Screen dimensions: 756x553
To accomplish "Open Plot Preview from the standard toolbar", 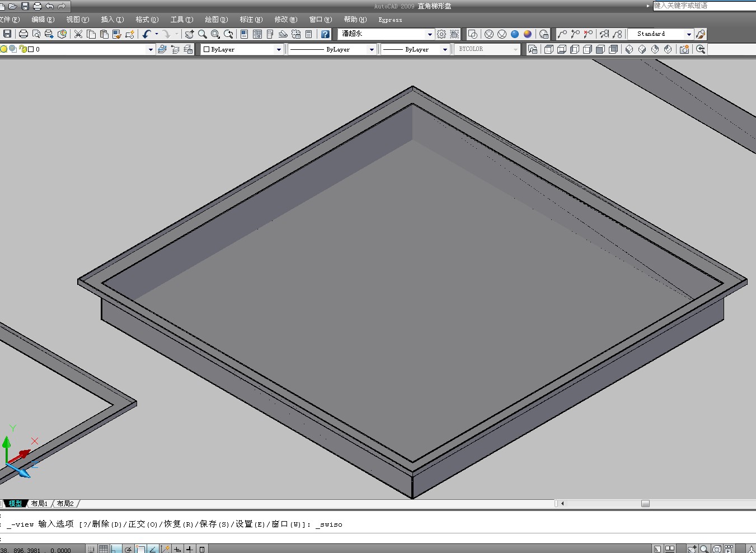I will coord(36,34).
